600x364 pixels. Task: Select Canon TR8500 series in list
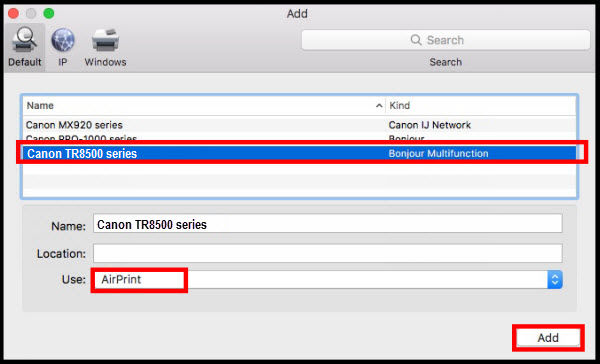click(x=300, y=153)
